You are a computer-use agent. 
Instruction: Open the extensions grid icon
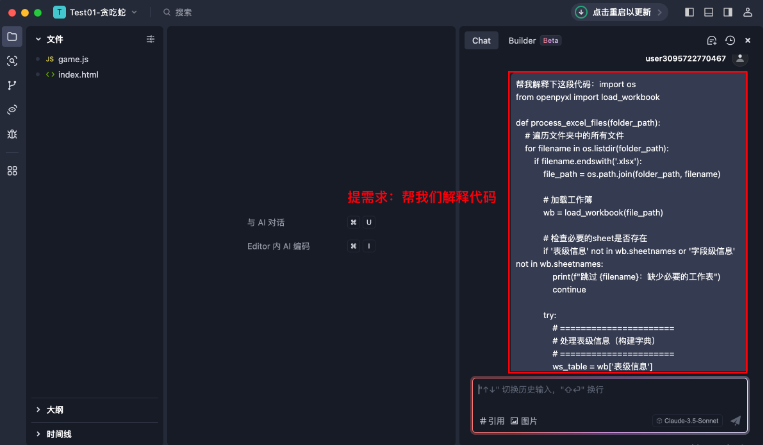(x=12, y=171)
